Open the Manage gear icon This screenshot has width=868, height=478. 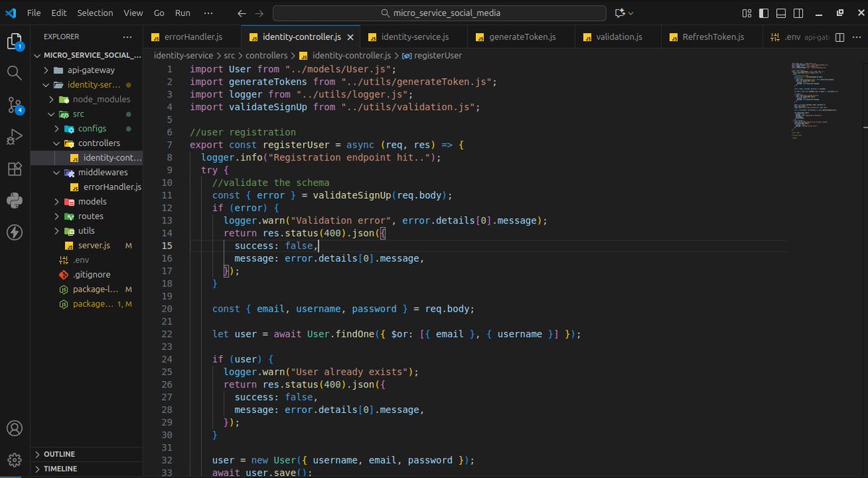point(14,460)
